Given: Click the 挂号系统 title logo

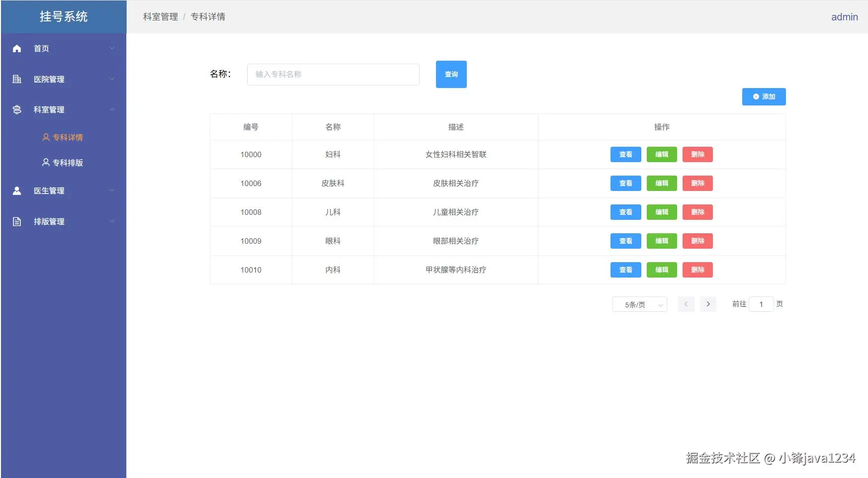Looking at the screenshot, I should (64, 16).
